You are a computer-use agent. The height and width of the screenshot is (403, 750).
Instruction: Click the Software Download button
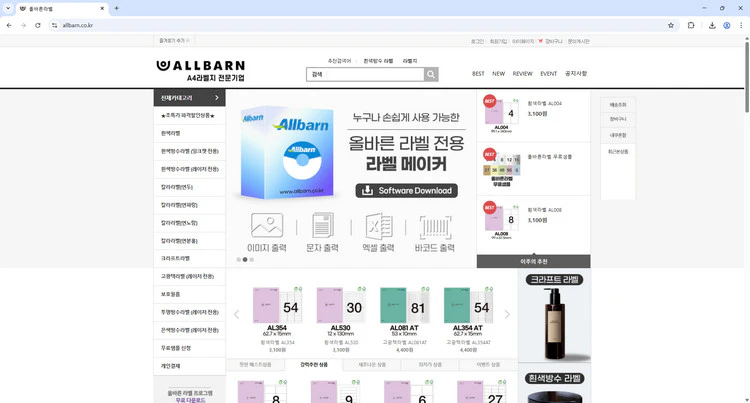click(x=407, y=190)
